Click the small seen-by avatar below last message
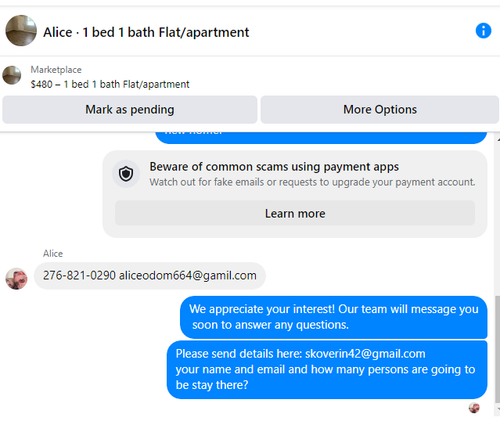 click(x=474, y=407)
